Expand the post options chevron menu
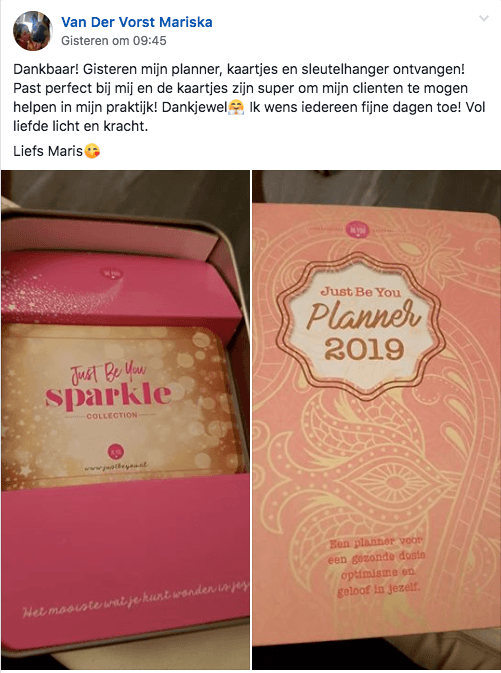 (x=484, y=18)
